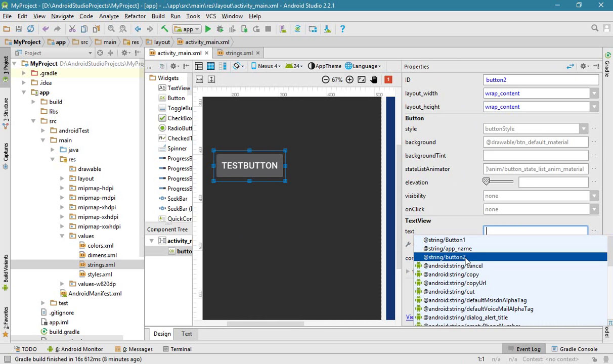The height and width of the screenshot is (364, 613).
Task: Toggle view all properties arrows icon
Action: click(x=570, y=66)
